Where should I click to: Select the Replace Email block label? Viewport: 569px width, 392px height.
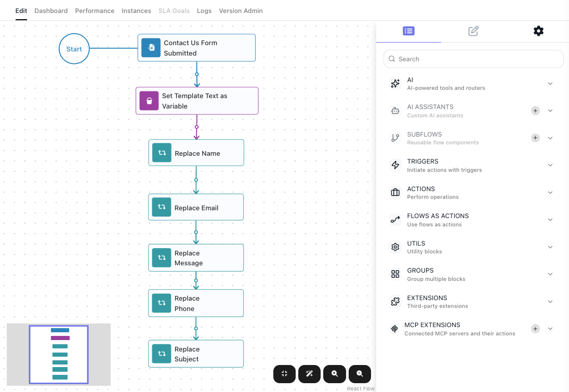click(x=196, y=208)
